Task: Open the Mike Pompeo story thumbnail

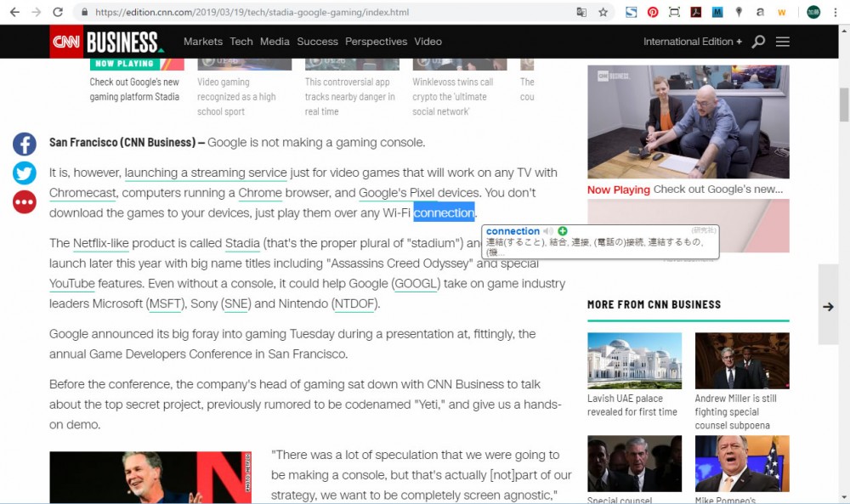Action: point(742,463)
